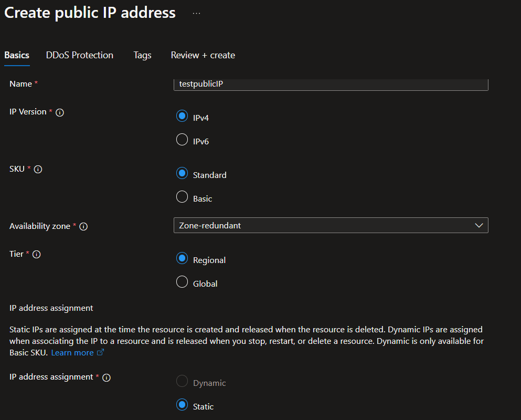
Task: Switch to the Review + create tab
Action: click(x=203, y=55)
